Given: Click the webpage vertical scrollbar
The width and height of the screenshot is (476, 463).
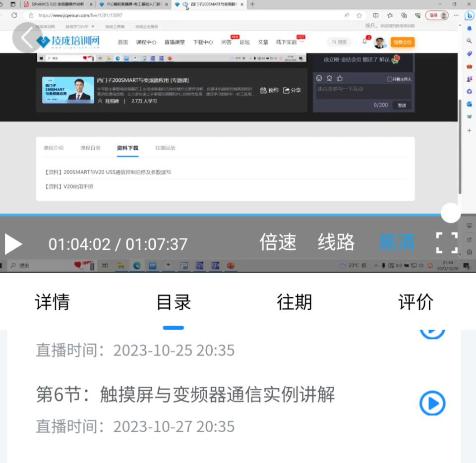Looking at the screenshot, I should (x=460, y=146).
